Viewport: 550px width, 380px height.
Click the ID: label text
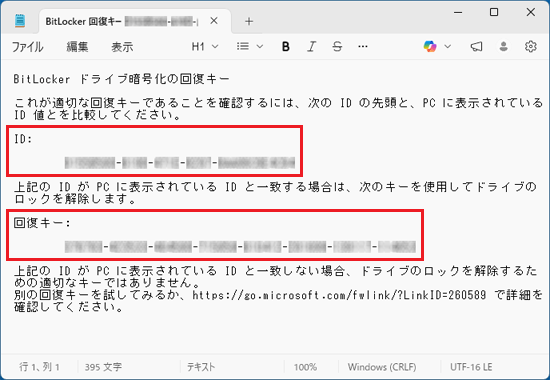[x=23, y=139]
